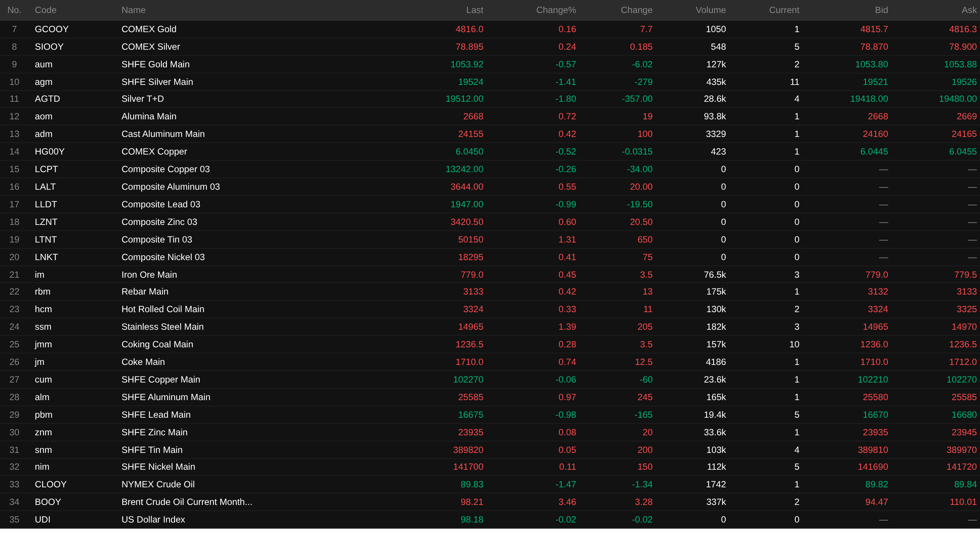Click SHFE Copper Main name
Screen dimensions: 980x534
tap(161, 379)
